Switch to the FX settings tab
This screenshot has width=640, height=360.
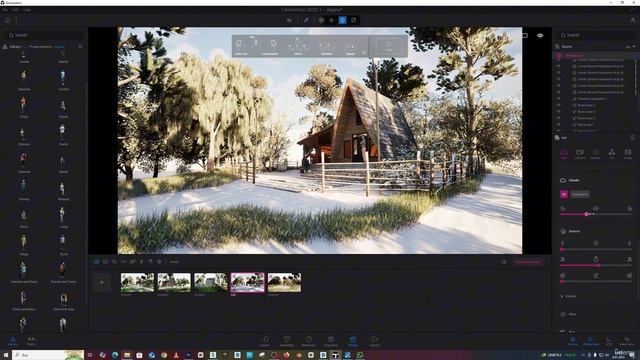612,154
